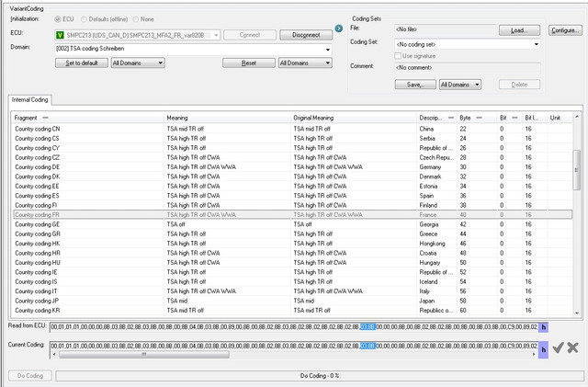
Task: Open All Domains dropdown next to Reset
Action: (305, 63)
